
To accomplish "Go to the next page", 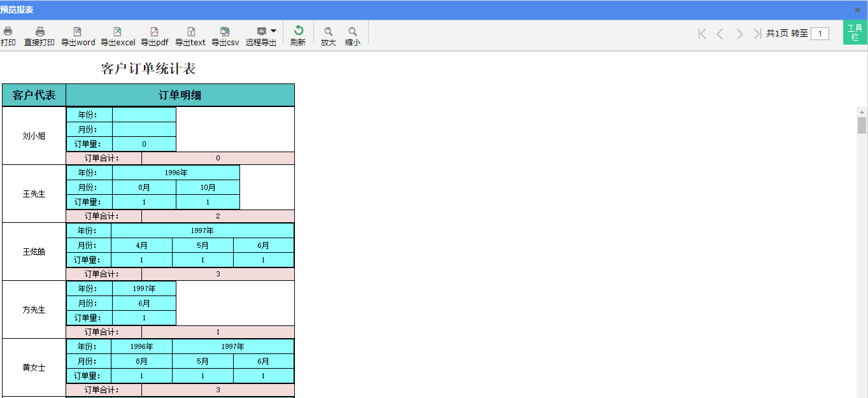I will tap(739, 34).
